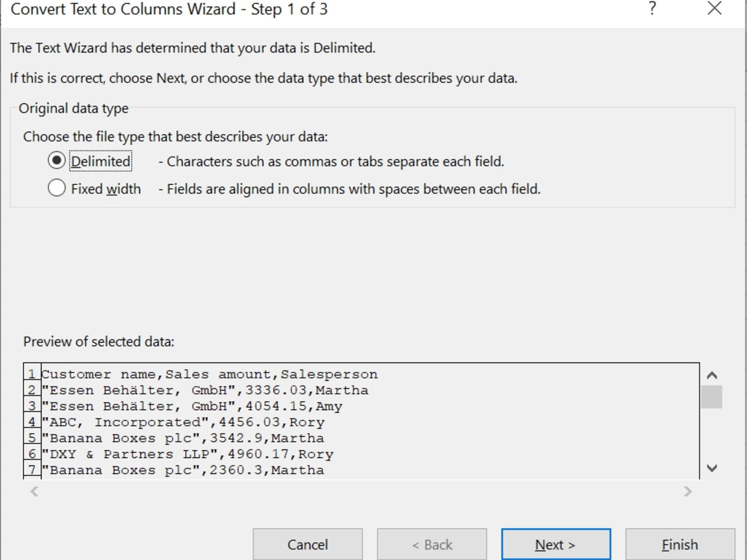Click the preview row with 4054.15,Amy

coord(191,406)
